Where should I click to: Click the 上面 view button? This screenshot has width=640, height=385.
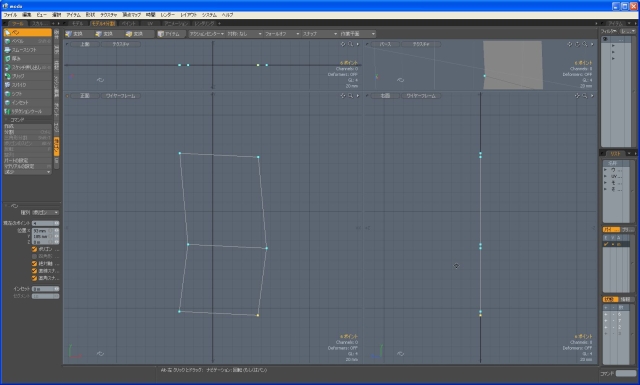tap(85, 44)
